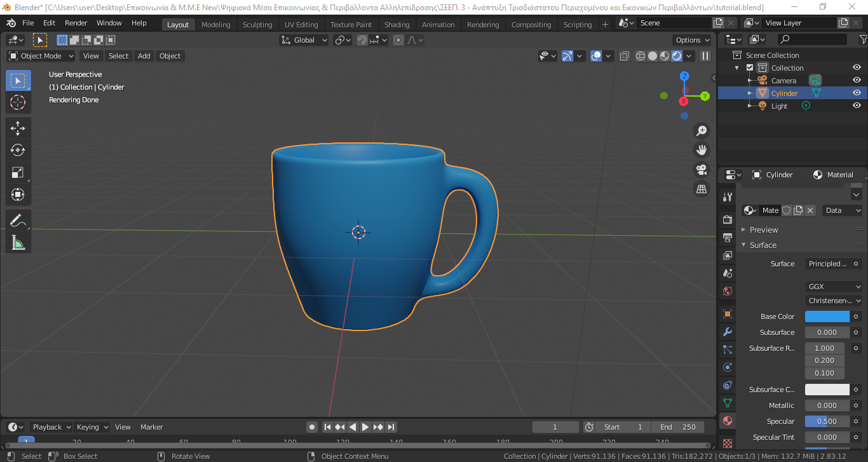Collapse the Surface panel section

pos(763,245)
